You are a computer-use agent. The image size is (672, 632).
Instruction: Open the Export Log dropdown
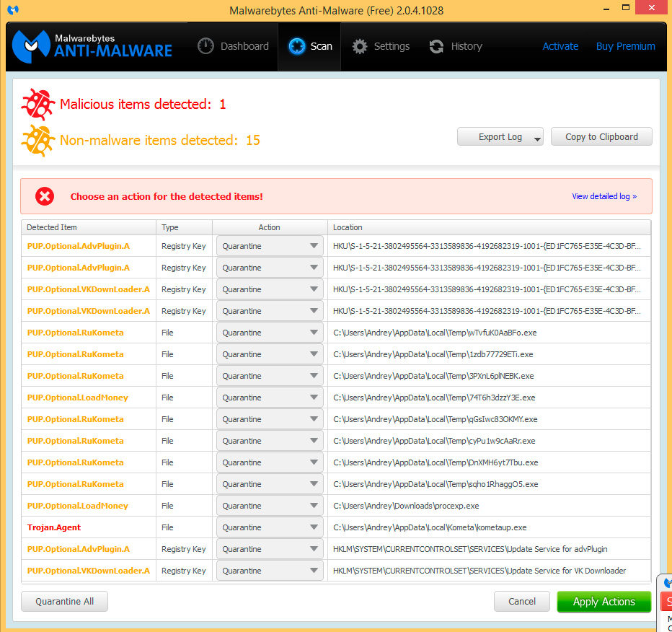[x=500, y=137]
